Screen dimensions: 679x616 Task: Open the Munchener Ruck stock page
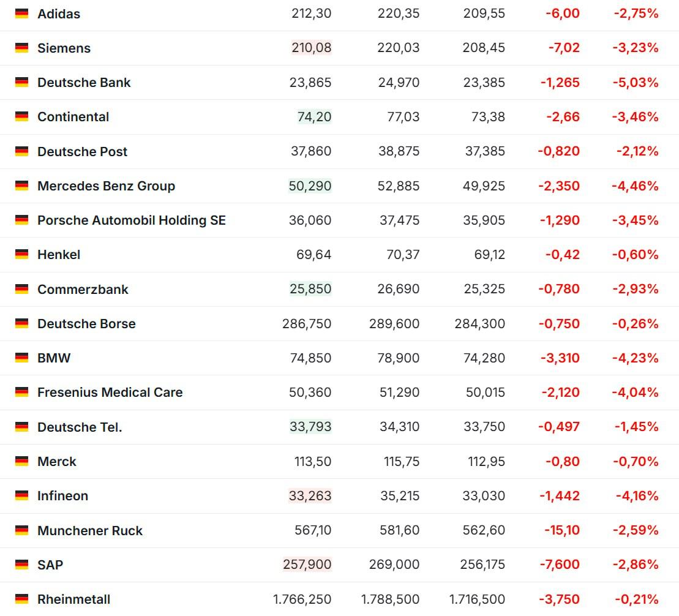[x=89, y=530]
